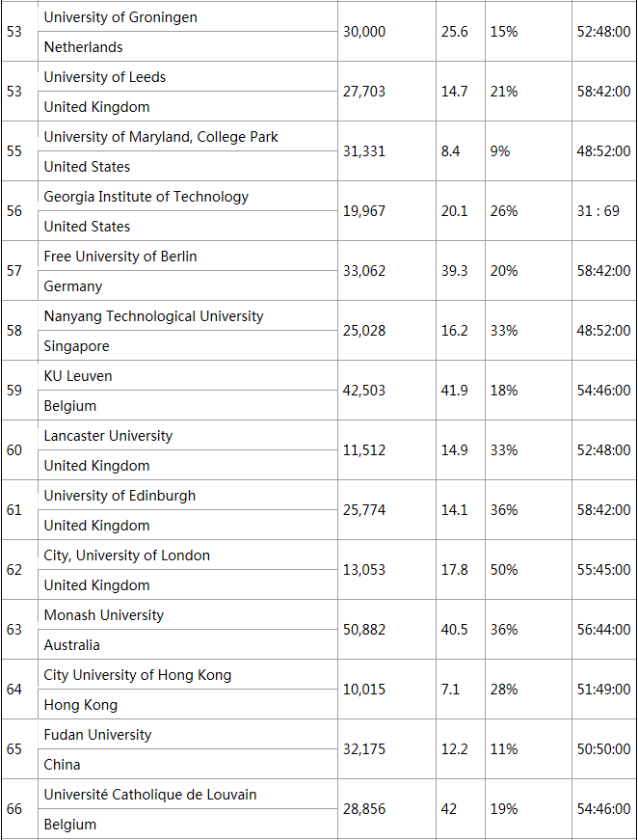Click the 50% international students value

504,570
